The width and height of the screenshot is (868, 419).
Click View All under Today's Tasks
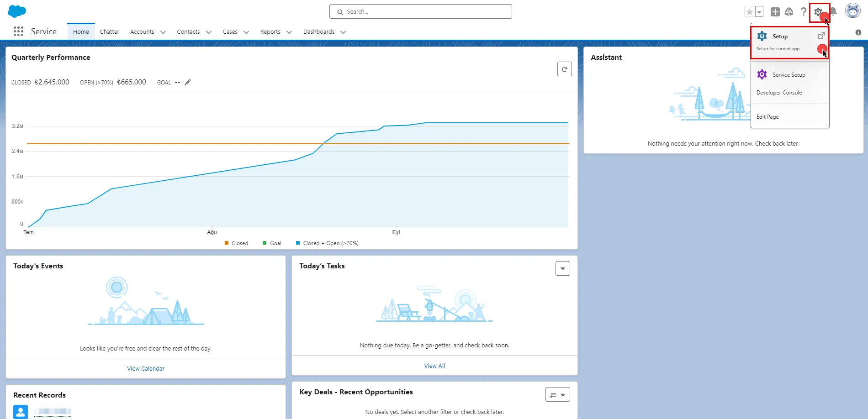click(x=434, y=365)
